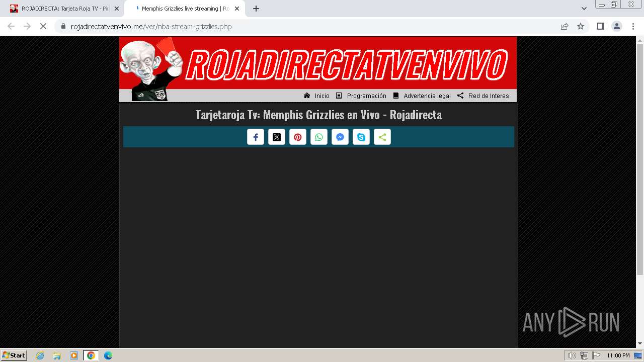Stop loading this page
The width and height of the screenshot is (644, 362).
tap(43, 26)
